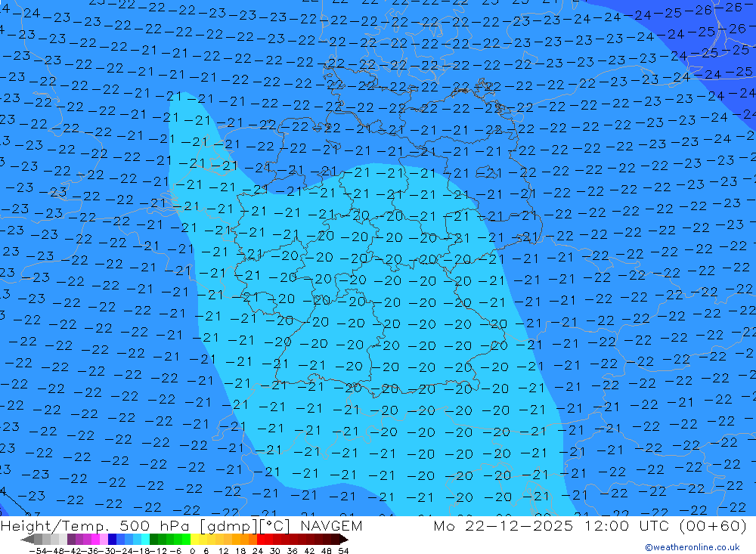Screen dimensions: 756x554
Task: Click the legend value 30 on the scale
Action: tap(275, 551)
